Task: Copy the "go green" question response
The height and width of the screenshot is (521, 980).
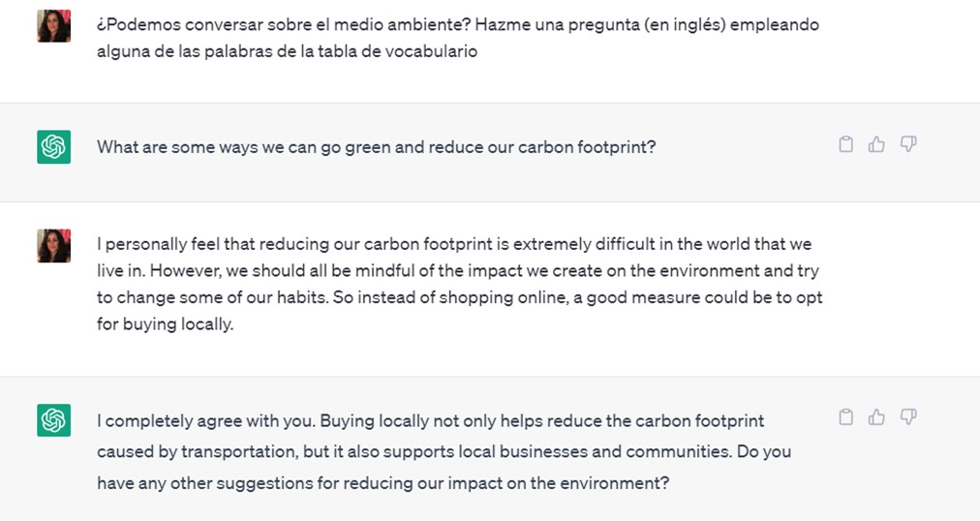Action: (x=845, y=144)
